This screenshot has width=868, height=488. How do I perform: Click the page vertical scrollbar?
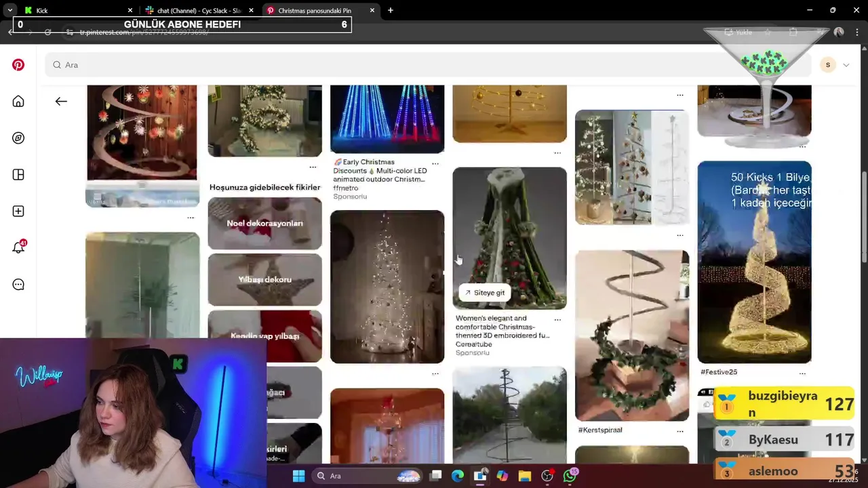coord(864,217)
